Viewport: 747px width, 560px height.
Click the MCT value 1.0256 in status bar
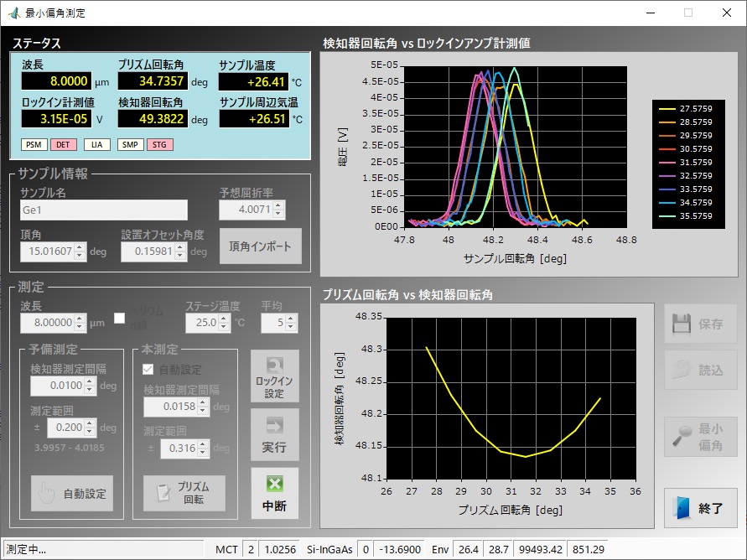(280, 550)
